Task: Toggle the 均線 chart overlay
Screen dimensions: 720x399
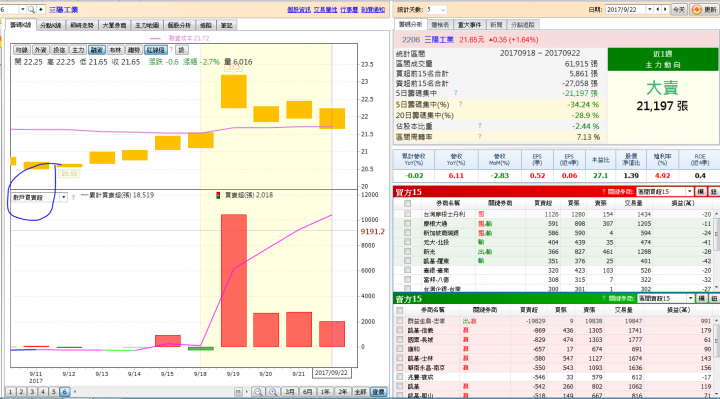Action: click(22, 50)
